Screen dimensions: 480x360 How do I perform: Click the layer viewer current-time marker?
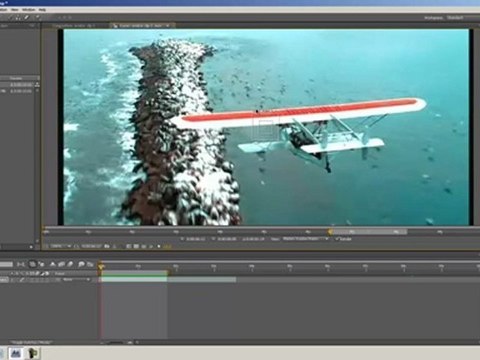tap(330, 232)
